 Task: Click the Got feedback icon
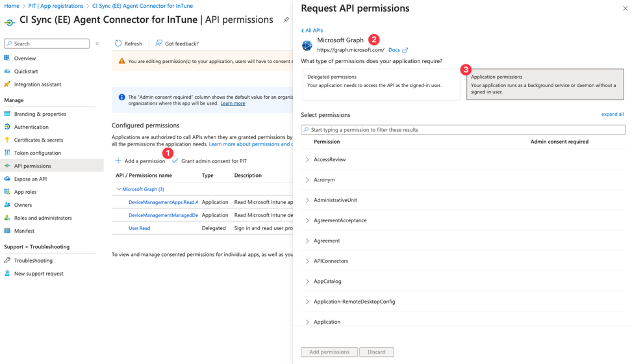(159, 43)
